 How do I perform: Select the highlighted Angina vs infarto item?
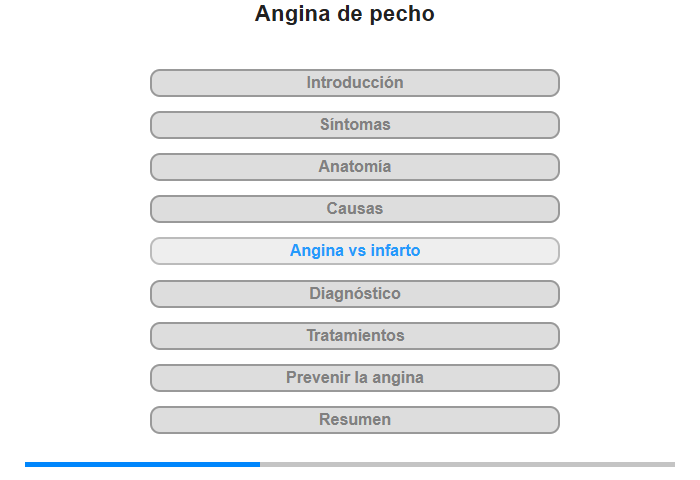pyautogui.click(x=355, y=251)
